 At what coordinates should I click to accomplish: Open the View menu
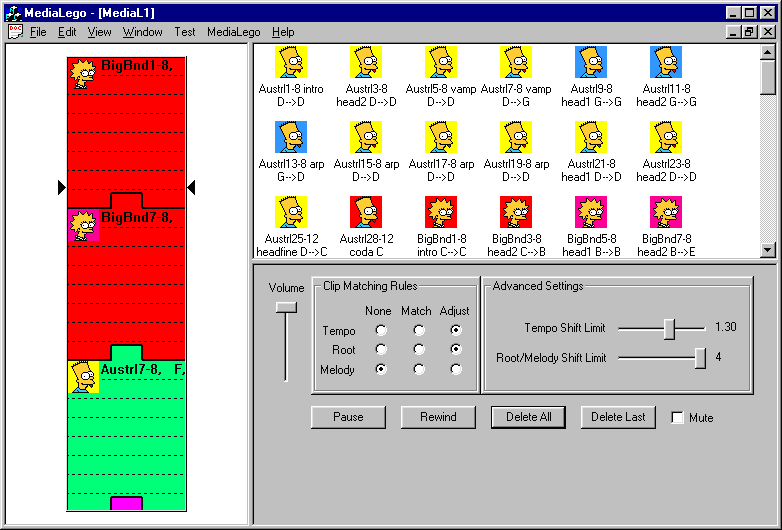pos(99,32)
